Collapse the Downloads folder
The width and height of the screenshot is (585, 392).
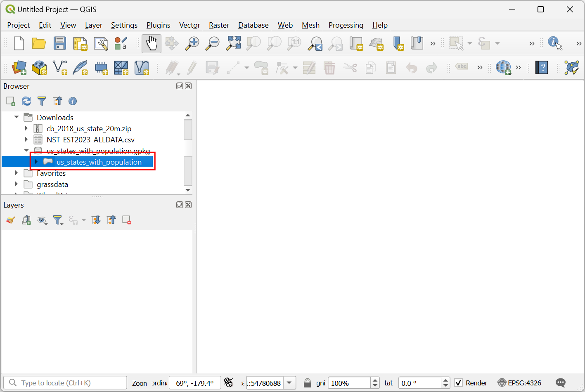coord(17,117)
